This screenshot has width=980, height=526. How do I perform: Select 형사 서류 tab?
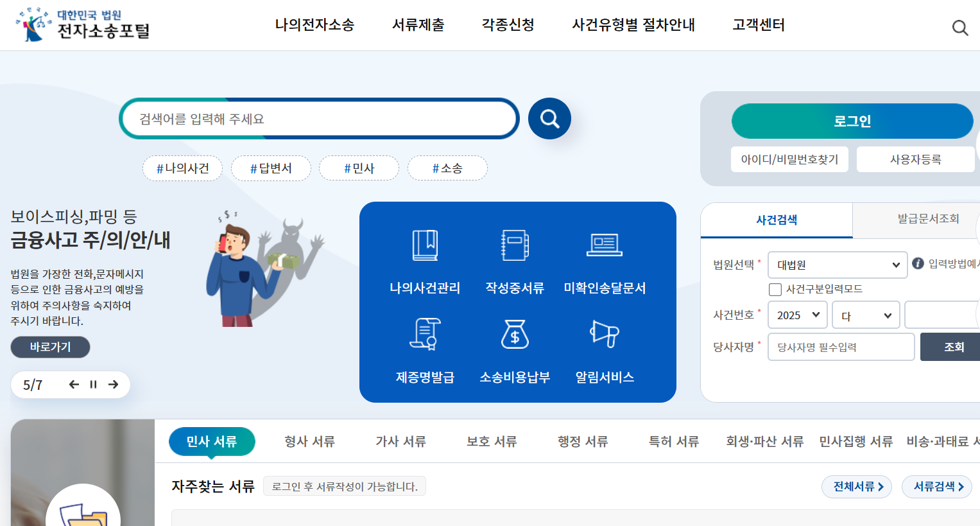pyautogui.click(x=310, y=442)
